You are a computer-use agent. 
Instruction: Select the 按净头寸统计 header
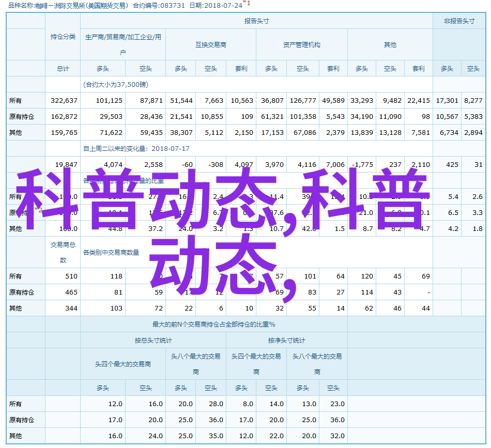tap(286, 341)
